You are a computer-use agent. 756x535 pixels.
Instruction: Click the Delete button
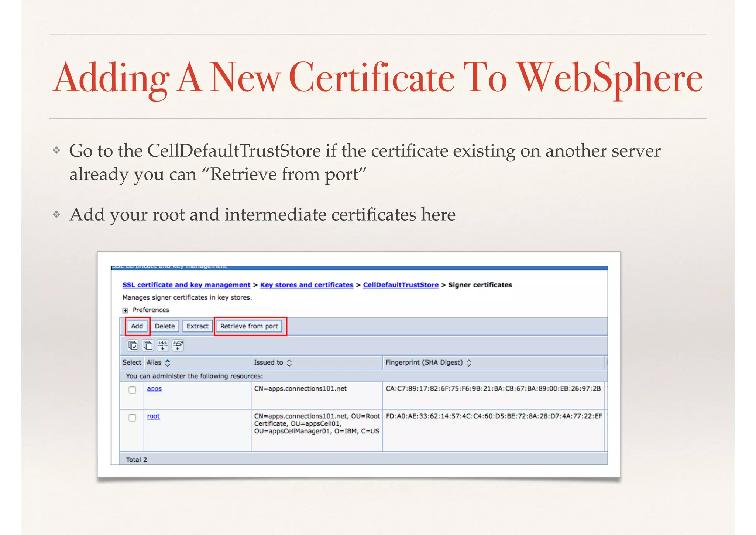pyautogui.click(x=165, y=326)
